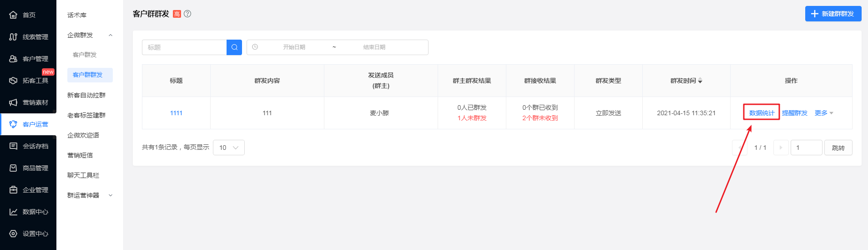The width and height of the screenshot is (868, 250).
Task: Click the 首页 home icon in sidebar
Action: (x=13, y=15)
